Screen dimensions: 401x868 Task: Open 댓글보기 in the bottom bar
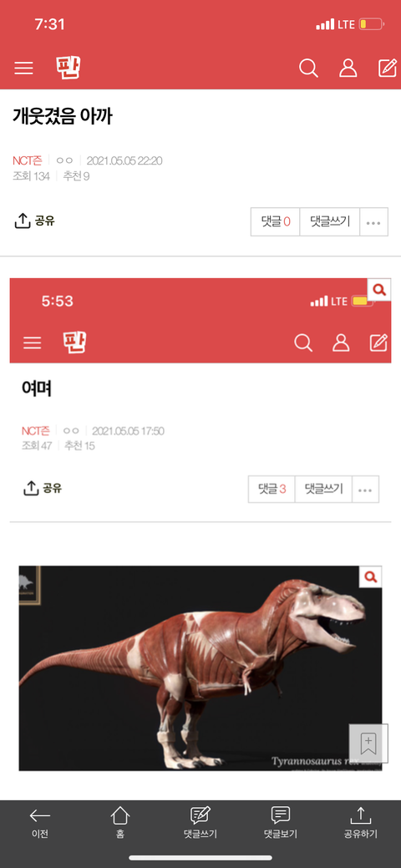pos(281,823)
